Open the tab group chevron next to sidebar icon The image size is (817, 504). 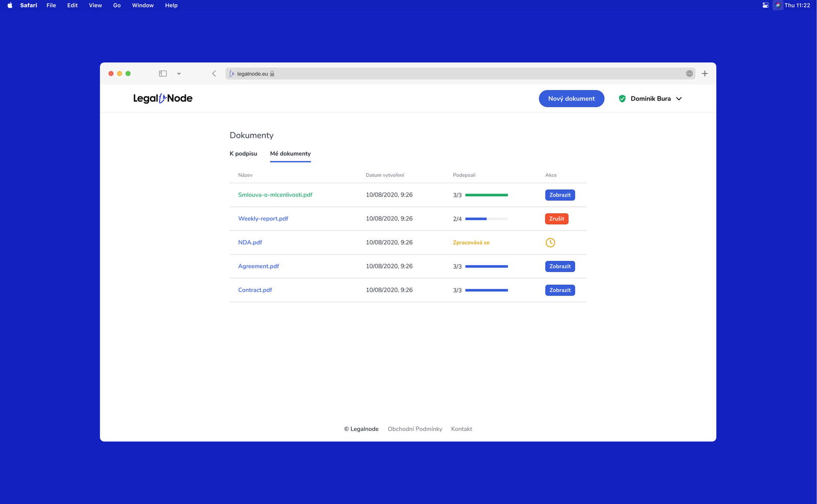179,73
